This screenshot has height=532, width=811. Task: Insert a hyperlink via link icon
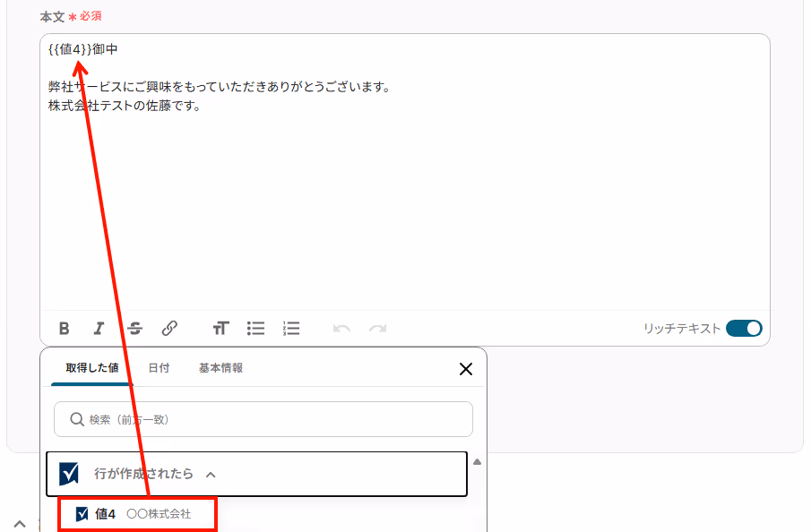pos(169,329)
